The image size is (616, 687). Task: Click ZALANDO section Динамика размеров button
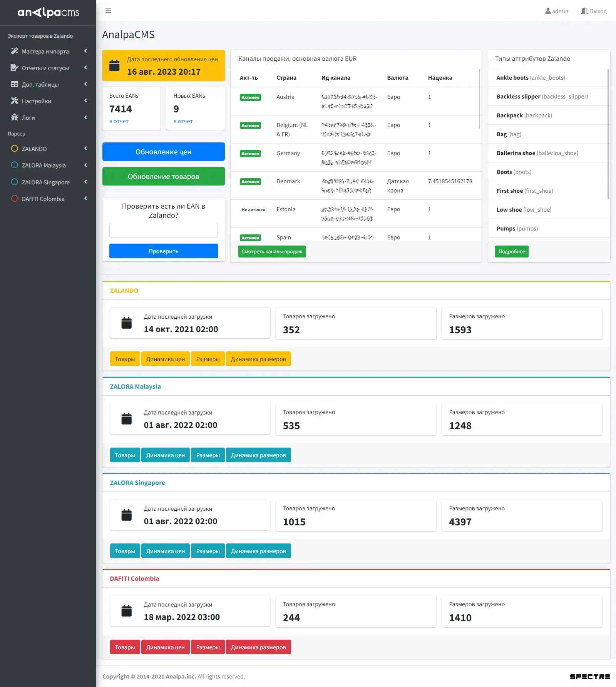[258, 359]
